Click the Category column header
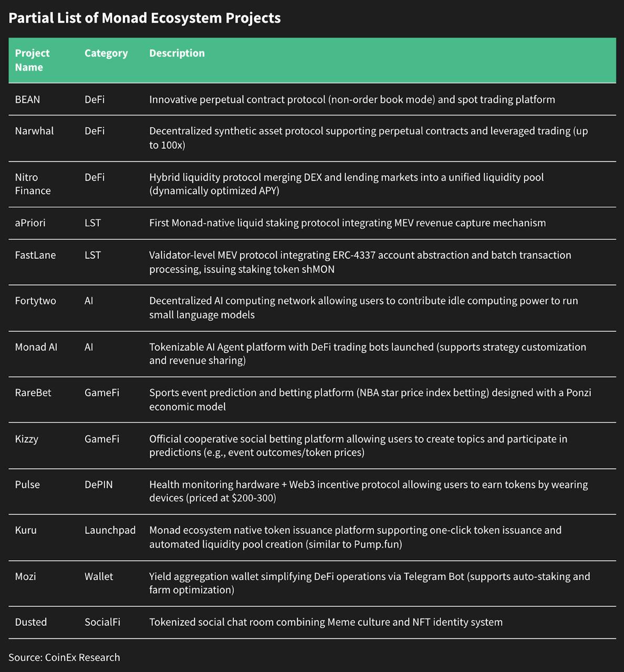624x672 pixels. pos(106,53)
